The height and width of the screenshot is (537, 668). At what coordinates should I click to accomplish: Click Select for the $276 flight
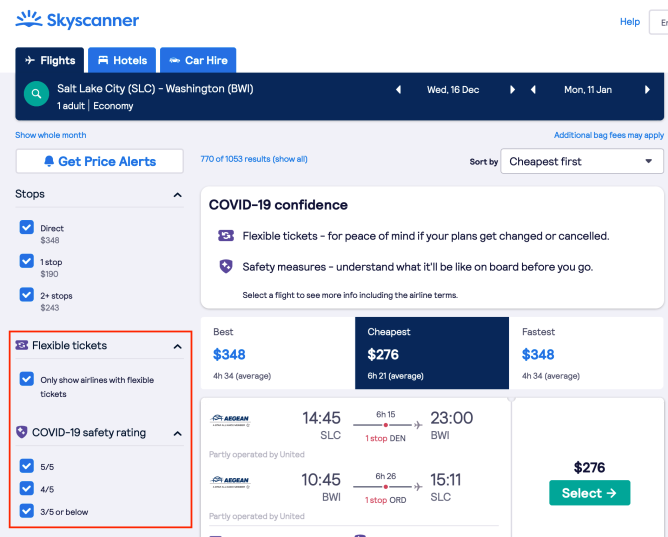590,493
